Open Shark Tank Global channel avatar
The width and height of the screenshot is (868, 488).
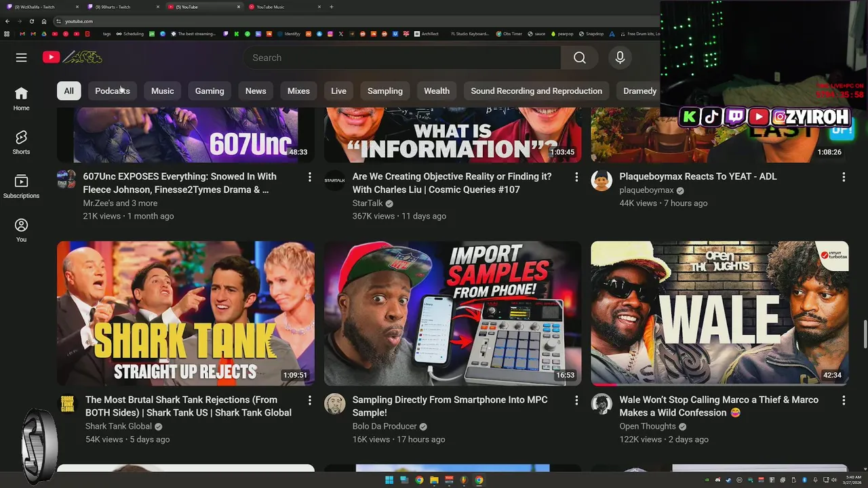pyautogui.click(x=68, y=404)
